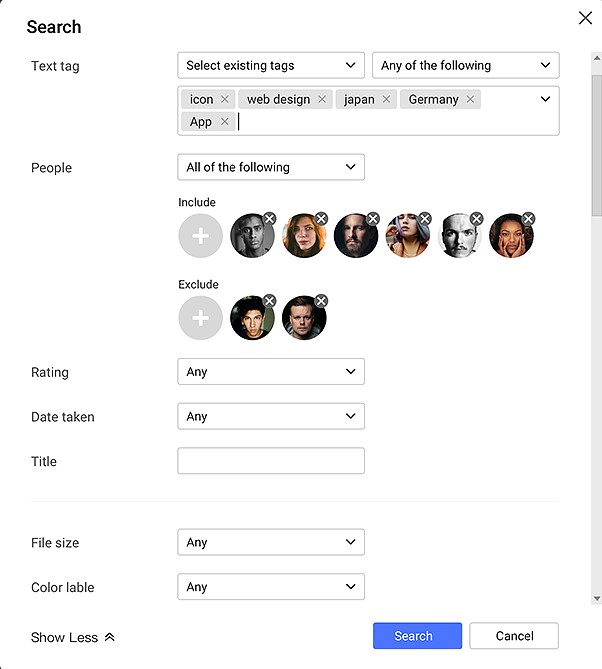Open 'Any of the following' dropdown
The width and height of the screenshot is (602, 669).
click(465, 66)
